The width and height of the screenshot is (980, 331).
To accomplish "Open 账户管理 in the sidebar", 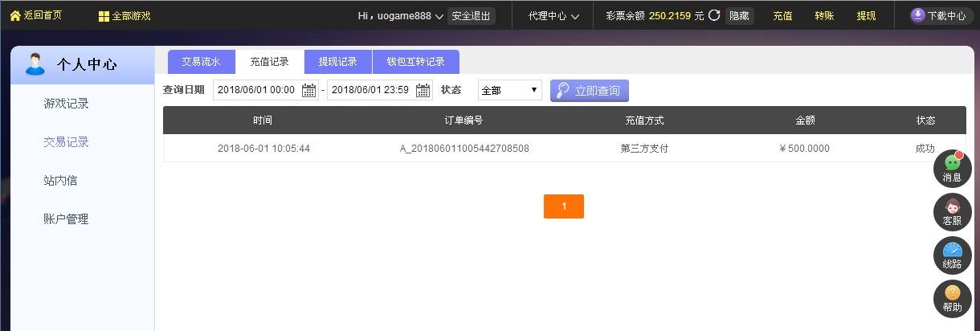I will tap(66, 219).
